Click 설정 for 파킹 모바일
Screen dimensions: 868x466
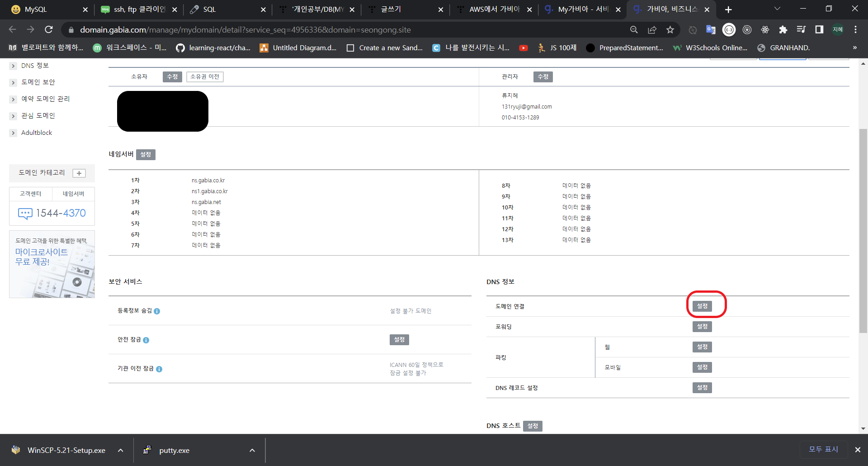[702, 367]
